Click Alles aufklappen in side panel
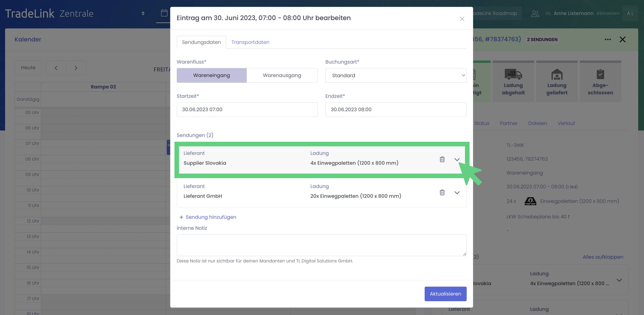644x315 pixels. coord(603,257)
